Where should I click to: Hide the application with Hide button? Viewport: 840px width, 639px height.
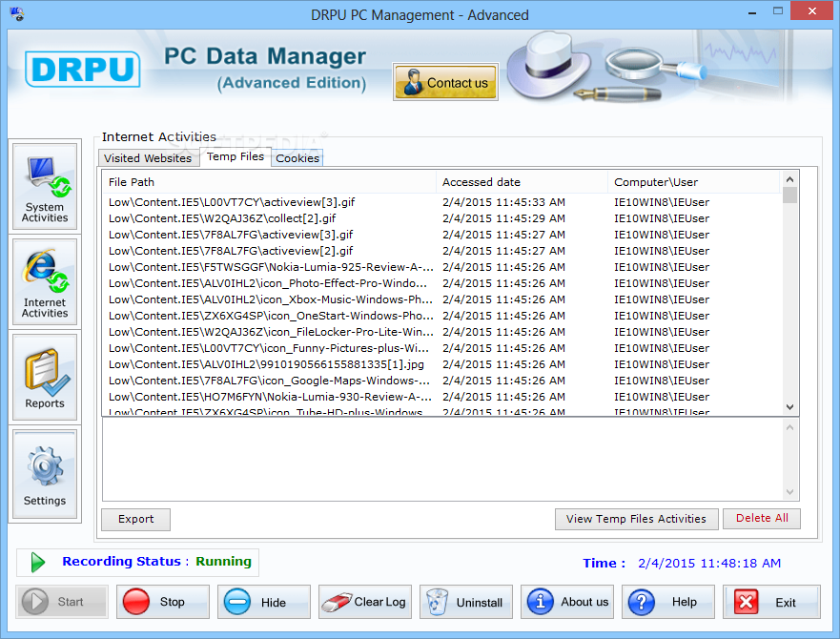click(264, 602)
